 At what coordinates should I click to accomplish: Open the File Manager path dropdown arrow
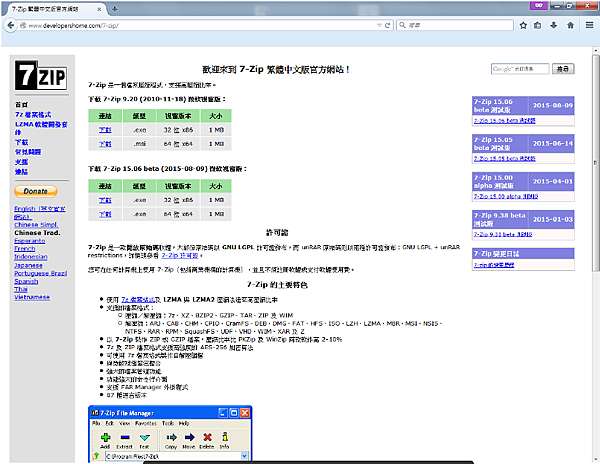pyautogui.click(x=244, y=456)
